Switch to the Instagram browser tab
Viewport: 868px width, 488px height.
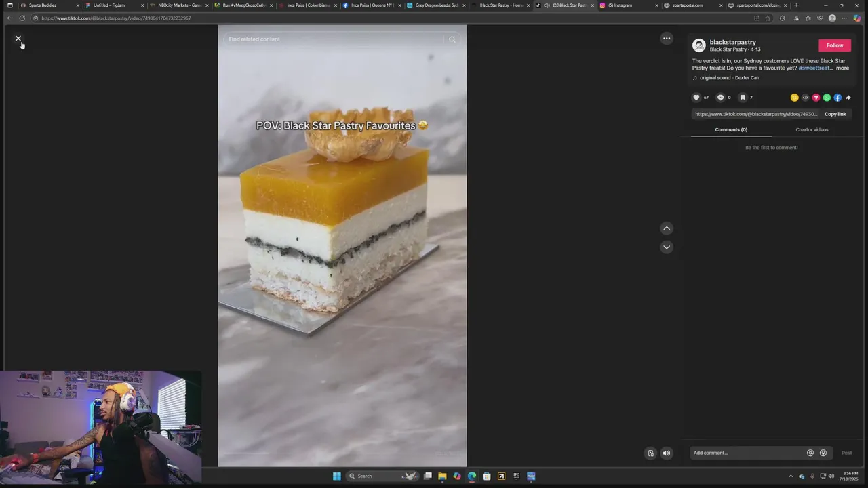tap(629, 5)
